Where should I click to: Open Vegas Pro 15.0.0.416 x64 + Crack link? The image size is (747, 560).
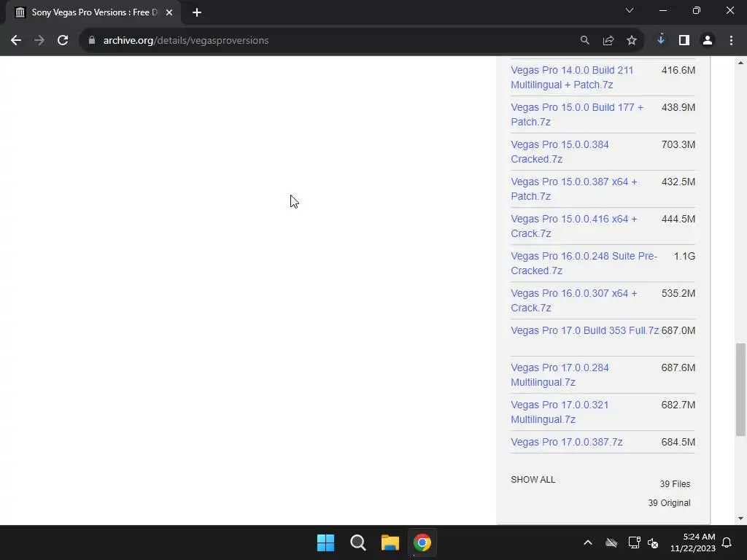(573, 226)
